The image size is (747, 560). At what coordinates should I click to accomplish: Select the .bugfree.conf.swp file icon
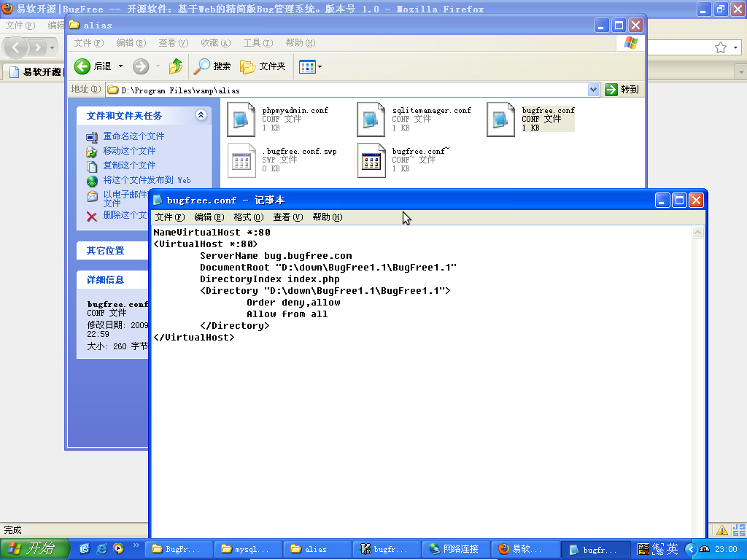point(241,160)
